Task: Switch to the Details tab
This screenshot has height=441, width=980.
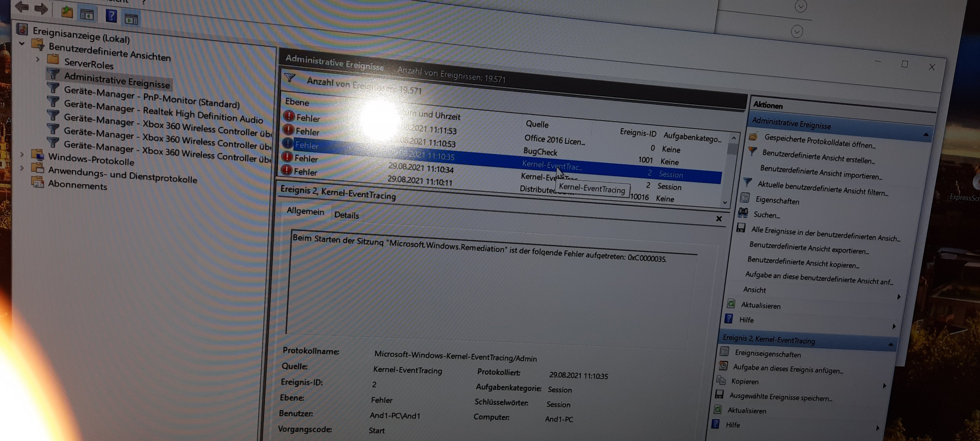Action: [346, 215]
